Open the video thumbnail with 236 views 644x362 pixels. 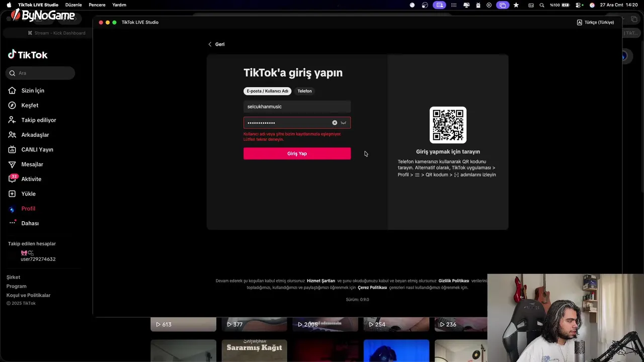click(460, 324)
